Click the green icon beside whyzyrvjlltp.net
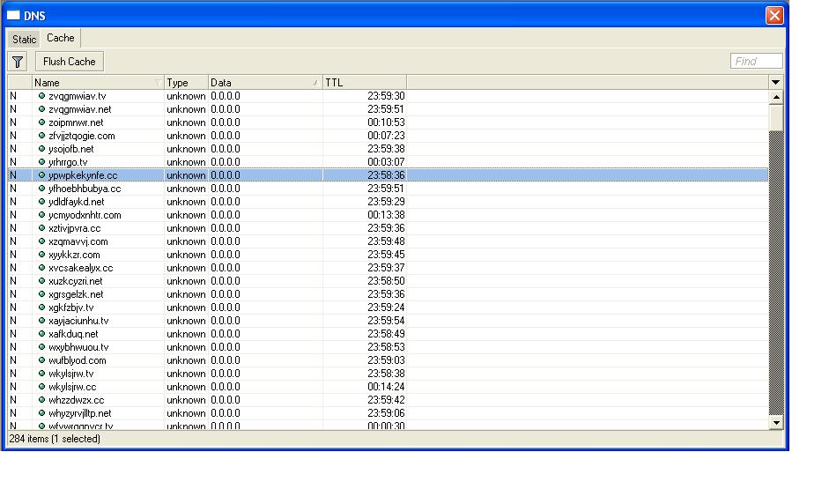This screenshot has width=829, height=504. (41, 413)
